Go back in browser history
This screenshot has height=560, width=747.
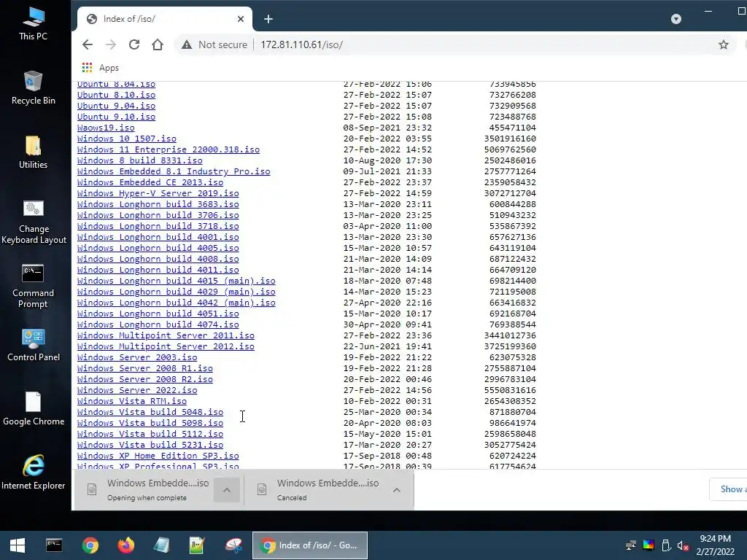(88, 44)
